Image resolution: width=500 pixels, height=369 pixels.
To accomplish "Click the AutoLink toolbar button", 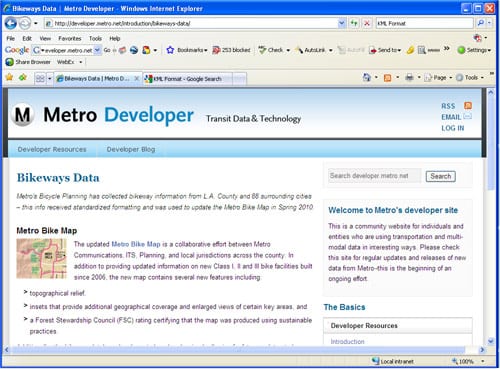I will tap(311, 50).
